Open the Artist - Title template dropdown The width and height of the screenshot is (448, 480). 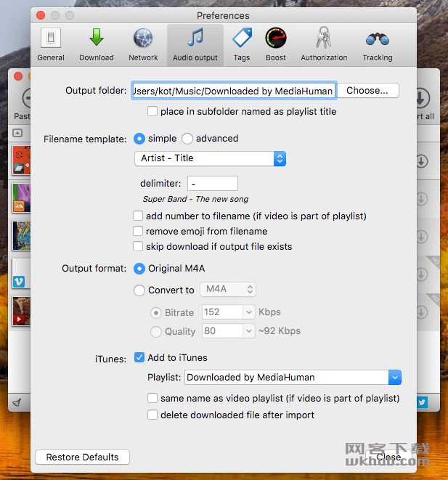211,158
